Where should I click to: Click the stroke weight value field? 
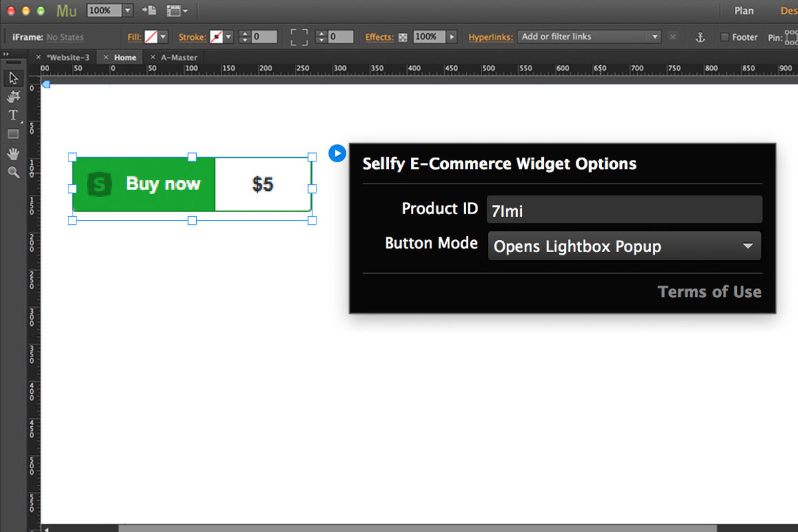(264, 37)
